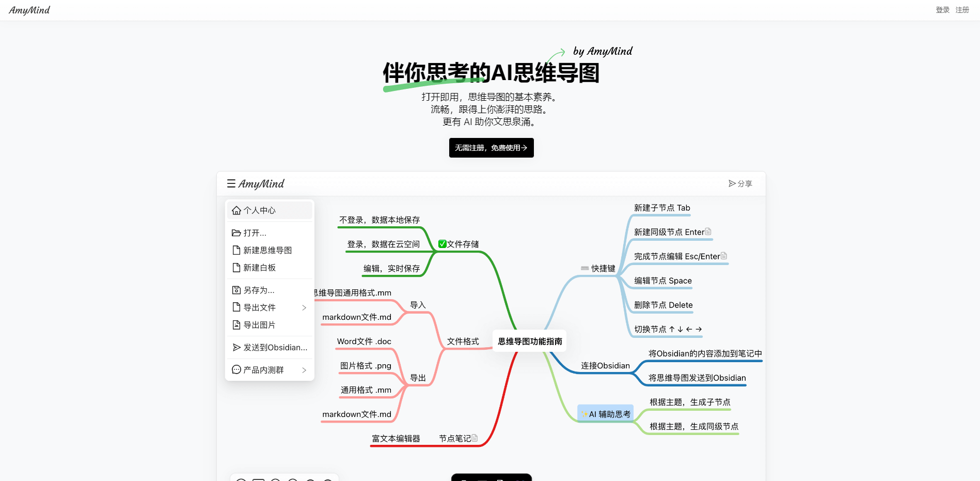Open the 登录 link in header
The height and width of the screenshot is (481, 980).
tap(942, 10)
